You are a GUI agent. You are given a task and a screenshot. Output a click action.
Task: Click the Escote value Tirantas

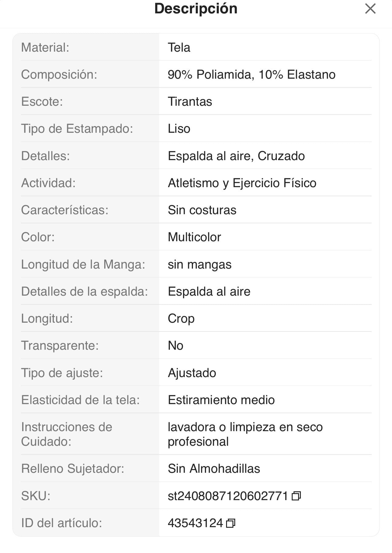(190, 102)
